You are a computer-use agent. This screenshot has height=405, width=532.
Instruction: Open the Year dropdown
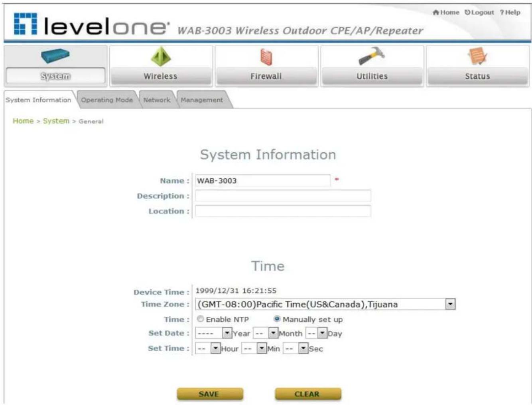[213, 333]
